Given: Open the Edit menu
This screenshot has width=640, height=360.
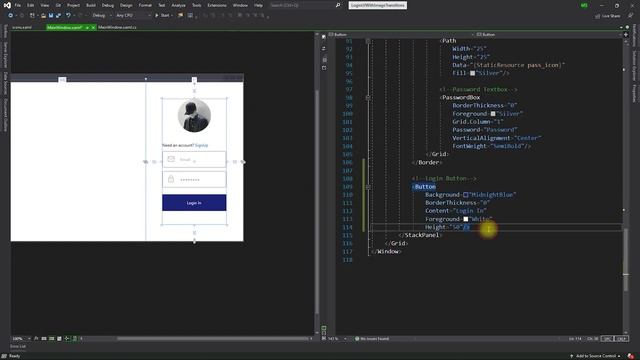Looking at the screenshot, I should [x=31, y=5].
